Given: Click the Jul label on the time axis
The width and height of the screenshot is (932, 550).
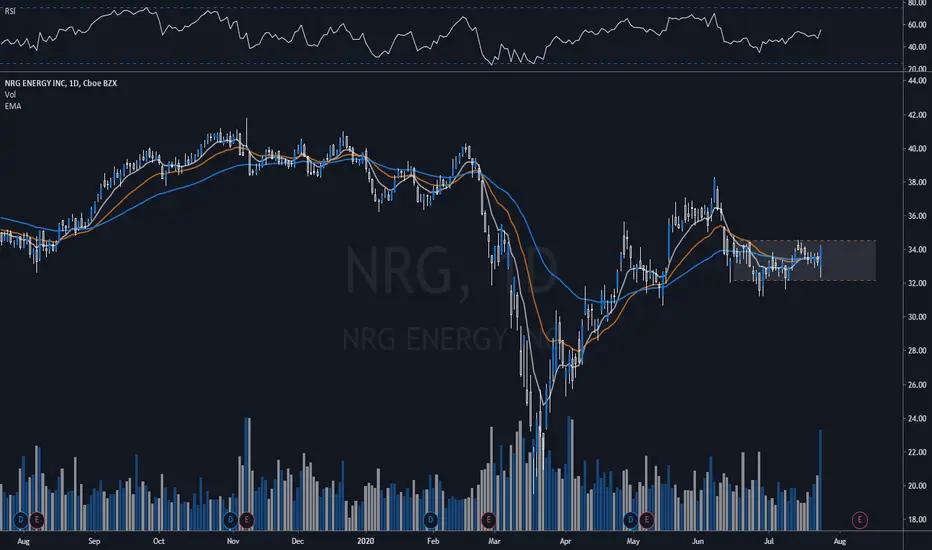Looking at the screenshot, I should point(769,541).
